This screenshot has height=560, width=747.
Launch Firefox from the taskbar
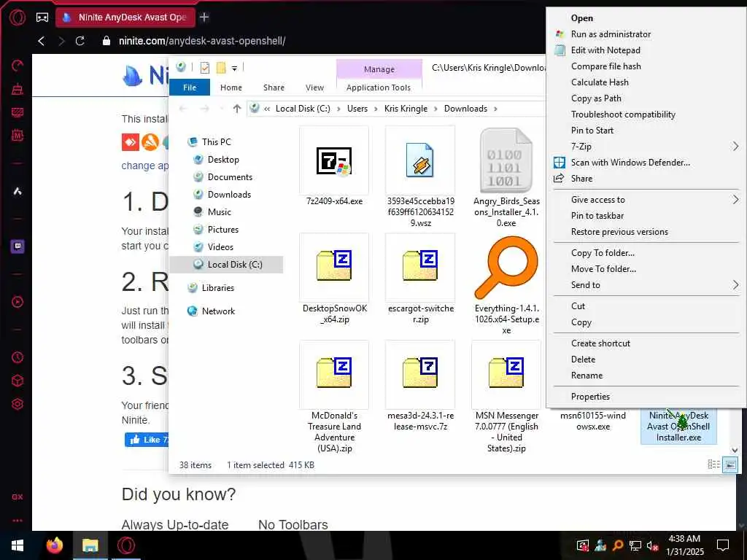[x=54, y=545]
